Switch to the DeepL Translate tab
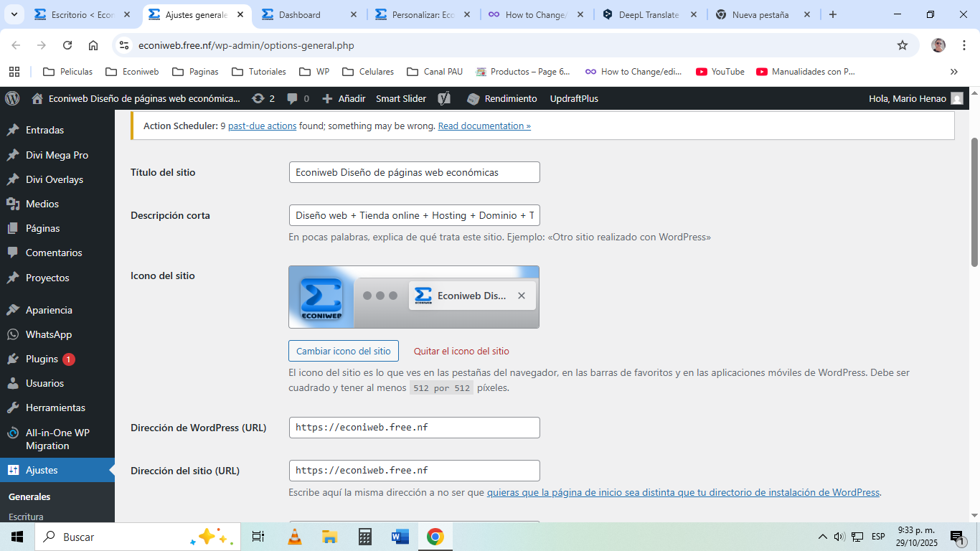The height and width of the screenshot is (551, 980). (x=649, y=14)
